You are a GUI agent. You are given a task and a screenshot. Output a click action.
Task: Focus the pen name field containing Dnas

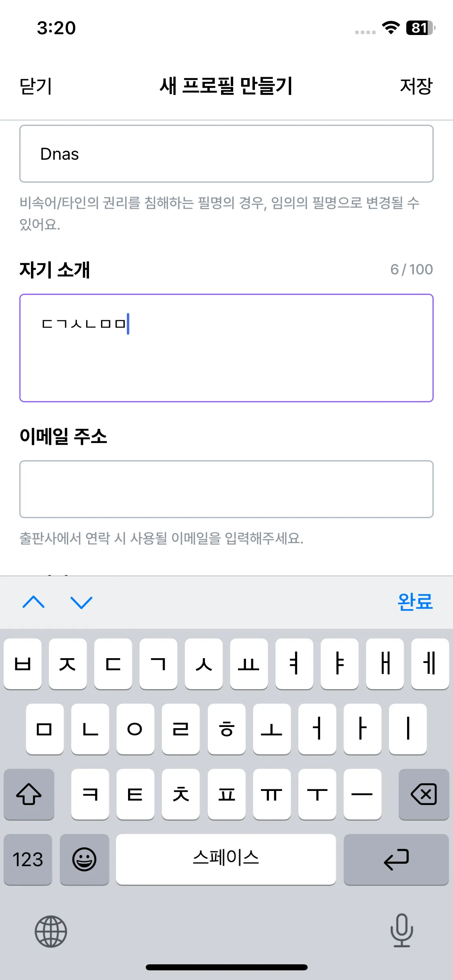tap(226, 154)
